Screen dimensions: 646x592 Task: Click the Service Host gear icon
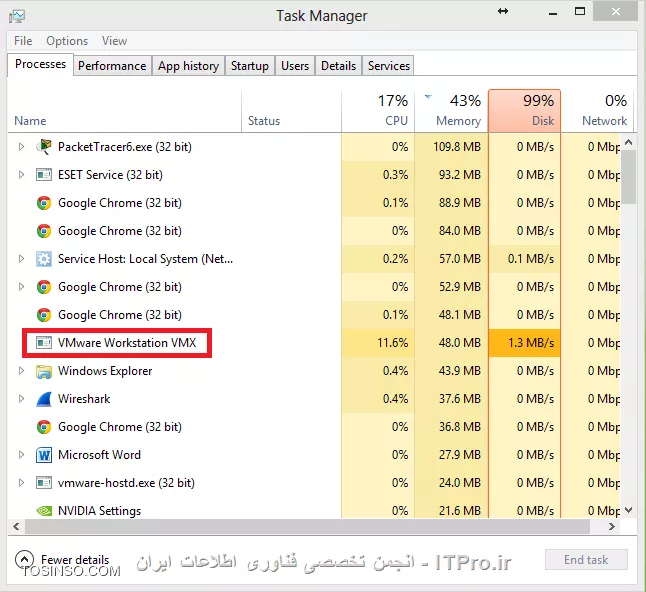pos(44,259)
